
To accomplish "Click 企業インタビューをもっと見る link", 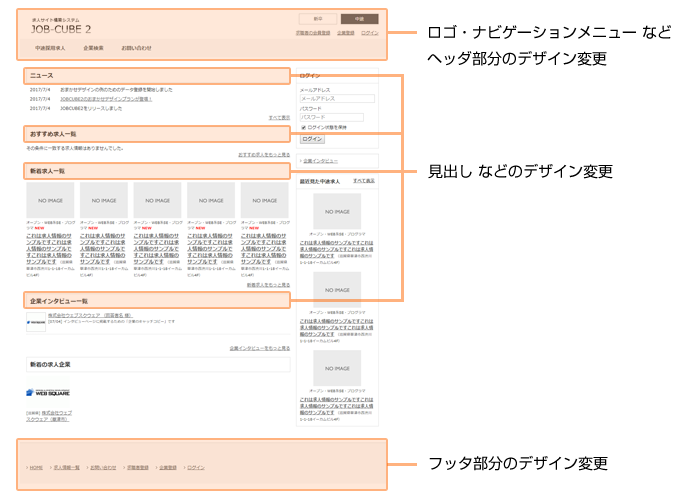I will pos(260,348).
